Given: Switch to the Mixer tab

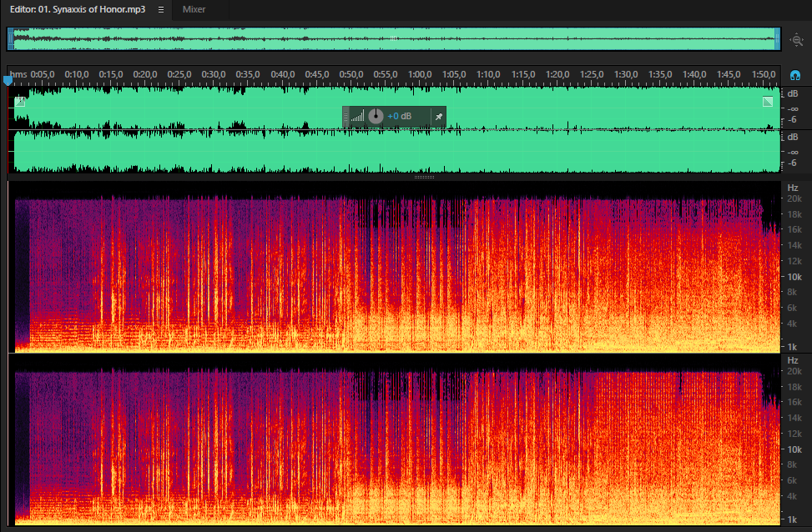Looking at the screenshot, I should 194,9.
